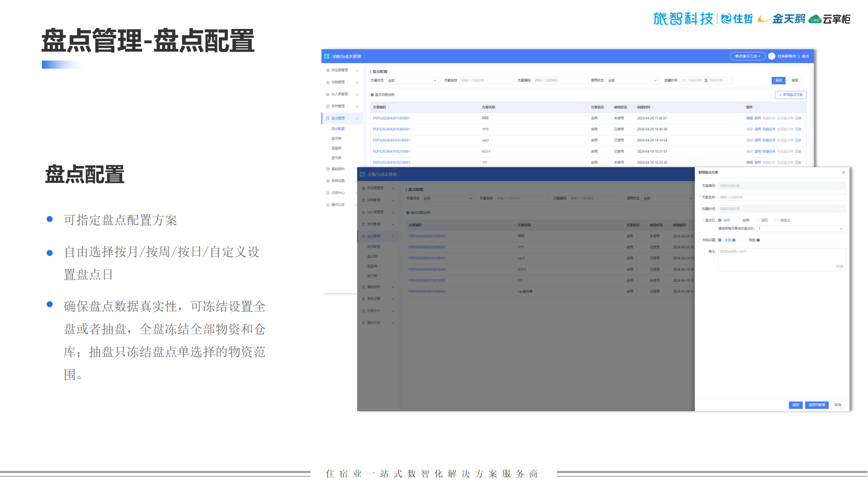Expand the 供应商管理 sidebar menu

pyautogui.click(x=340, y=70)
